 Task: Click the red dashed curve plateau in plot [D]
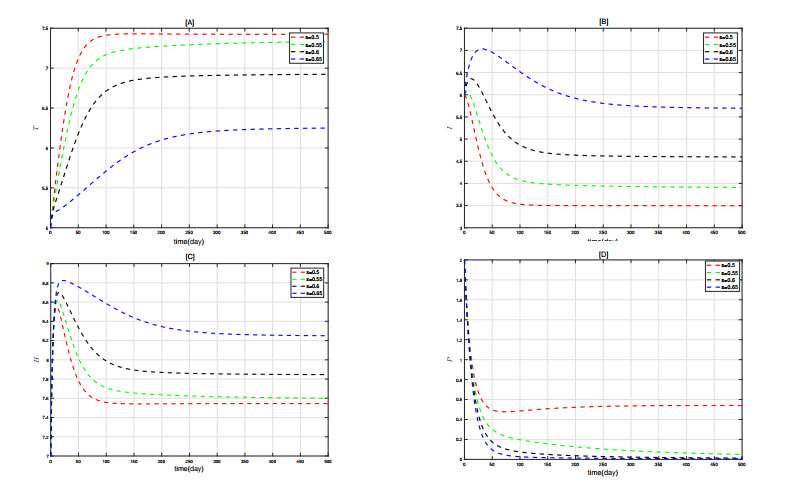650,405
